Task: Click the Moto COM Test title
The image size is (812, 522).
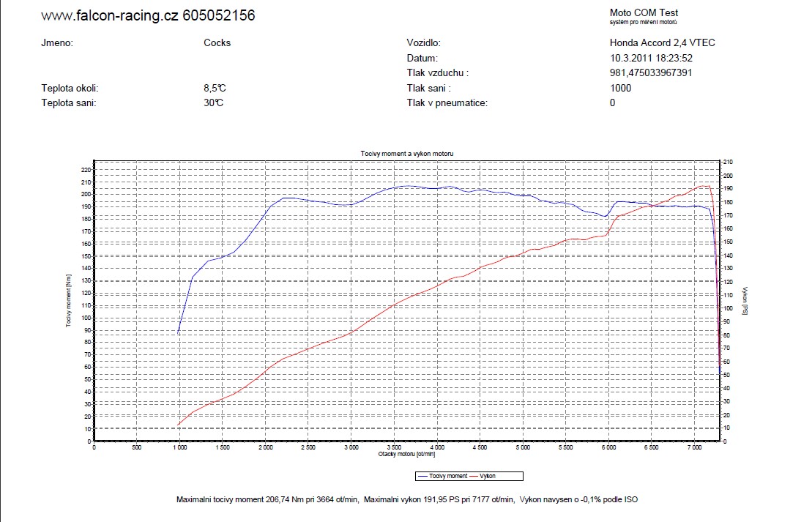Action: pos(644,12)
